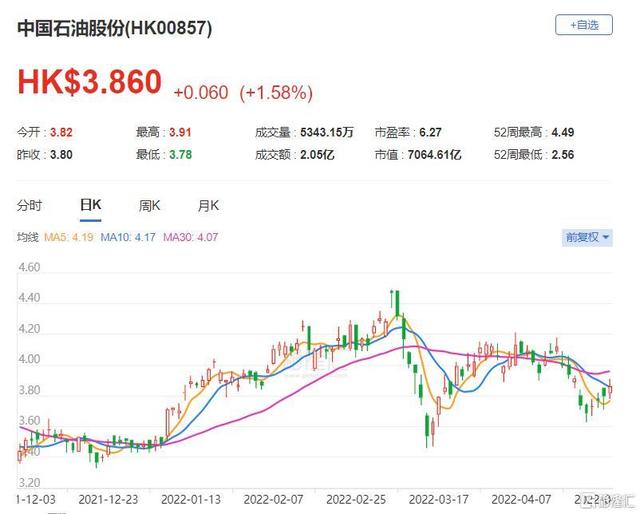Switch to 分时 intraday chart tab
Image resolution: width=640 pixels, height=514 pixels.
click(29, 205)
